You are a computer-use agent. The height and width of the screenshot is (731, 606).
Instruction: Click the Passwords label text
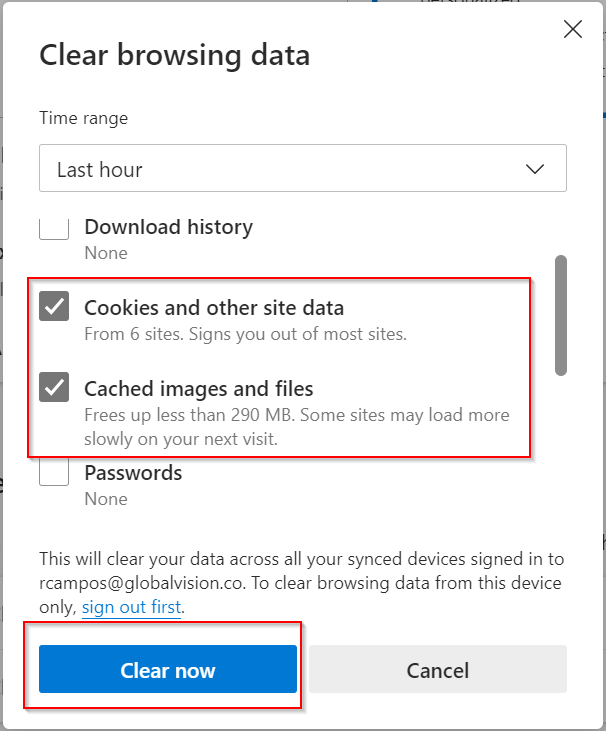pos(133,472)
